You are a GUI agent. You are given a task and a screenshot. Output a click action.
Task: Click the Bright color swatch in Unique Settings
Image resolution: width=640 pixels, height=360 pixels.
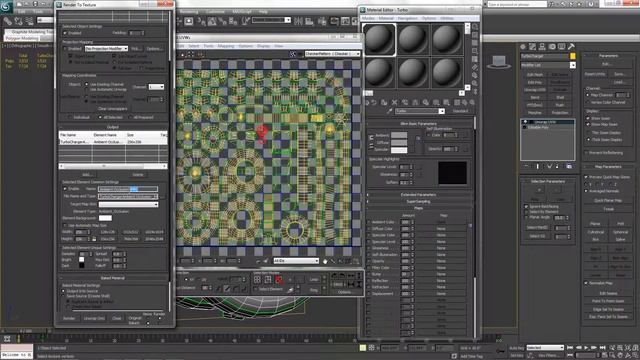click(82, 260)
